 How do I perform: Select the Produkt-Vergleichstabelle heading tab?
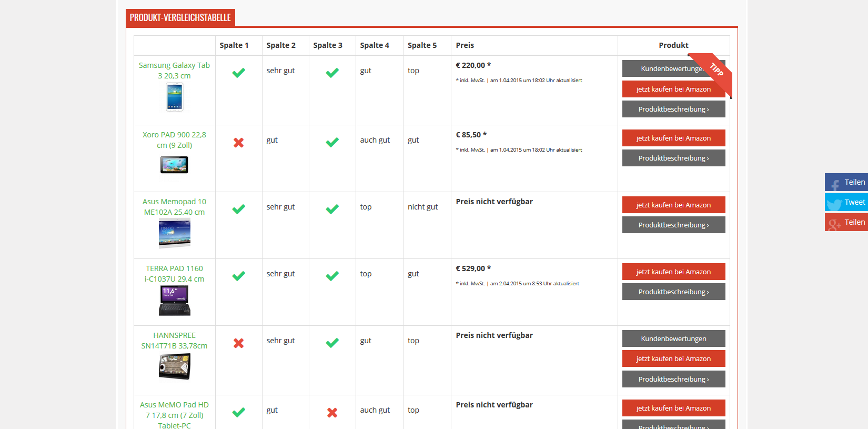pos(180,17)
